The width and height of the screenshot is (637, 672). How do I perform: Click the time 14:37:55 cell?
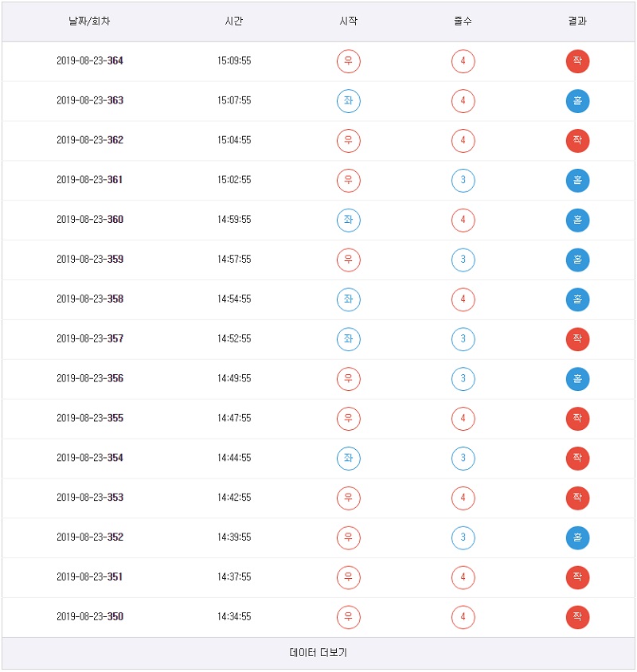(234, 577)
